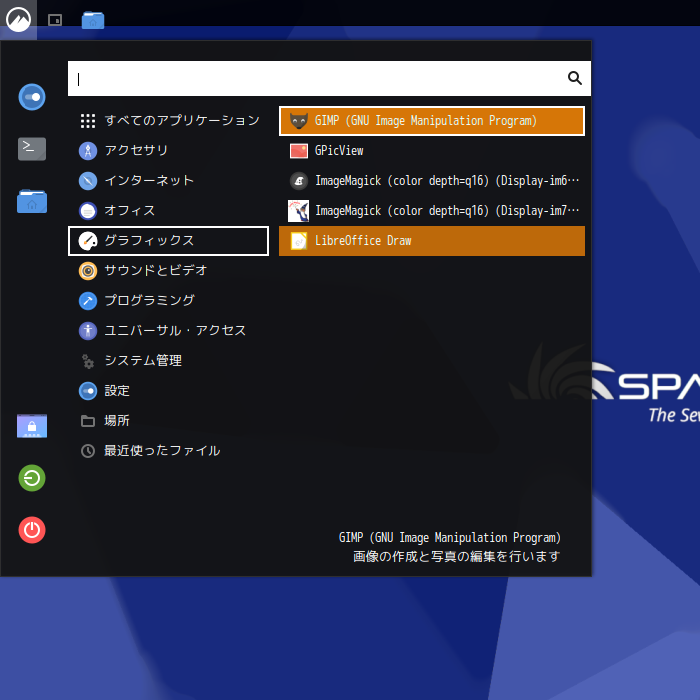Viewport: 700px width, 700px height.
Task: Focus the application search field
Action: pos(329,79)
